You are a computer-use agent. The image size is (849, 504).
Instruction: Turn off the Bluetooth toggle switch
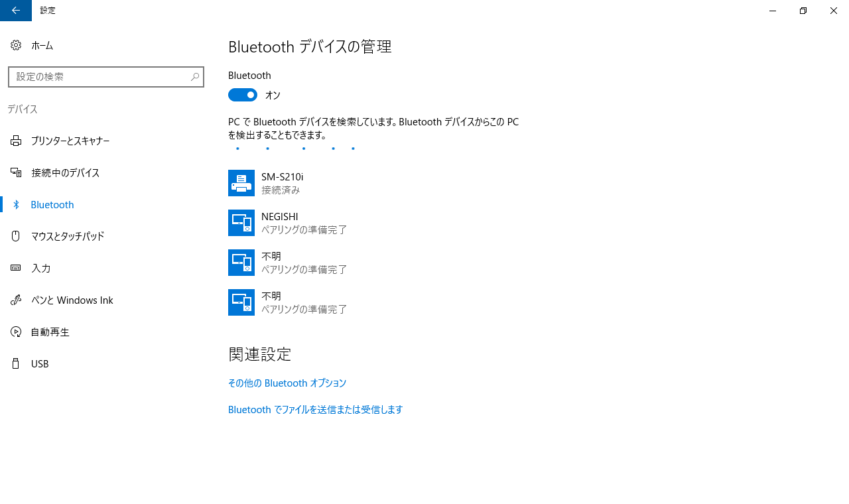point(243,95)
